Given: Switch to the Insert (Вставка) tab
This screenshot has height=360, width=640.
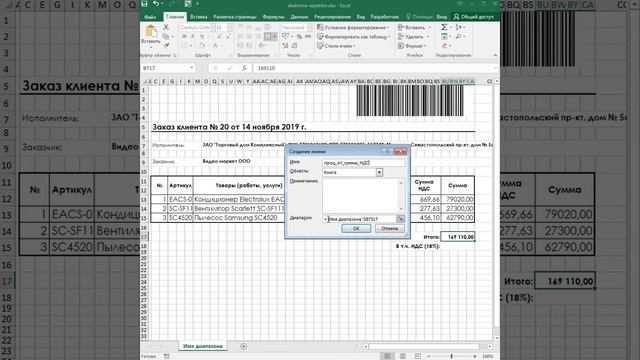Looking at the screenshot, I should tap(199, 17).
